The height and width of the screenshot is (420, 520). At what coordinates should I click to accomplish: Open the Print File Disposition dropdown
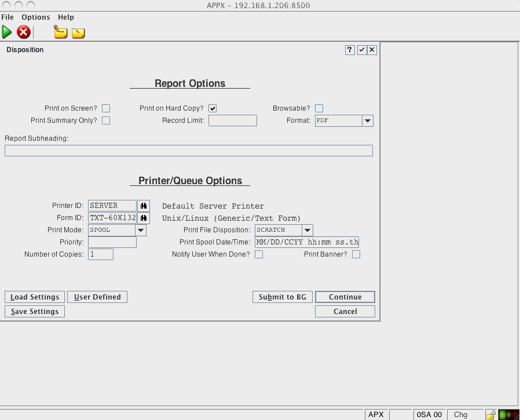[306, 230]
